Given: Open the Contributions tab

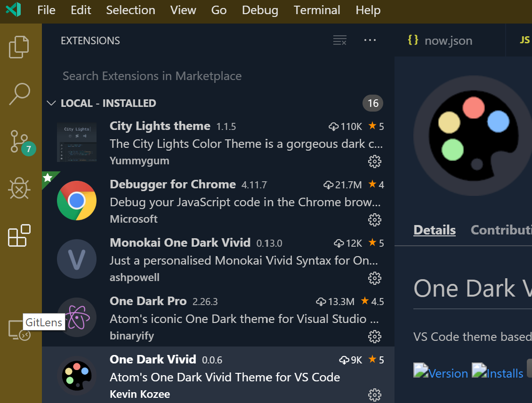Looking at the screenshot, I should pyautogui.click(x=501, y=230).
